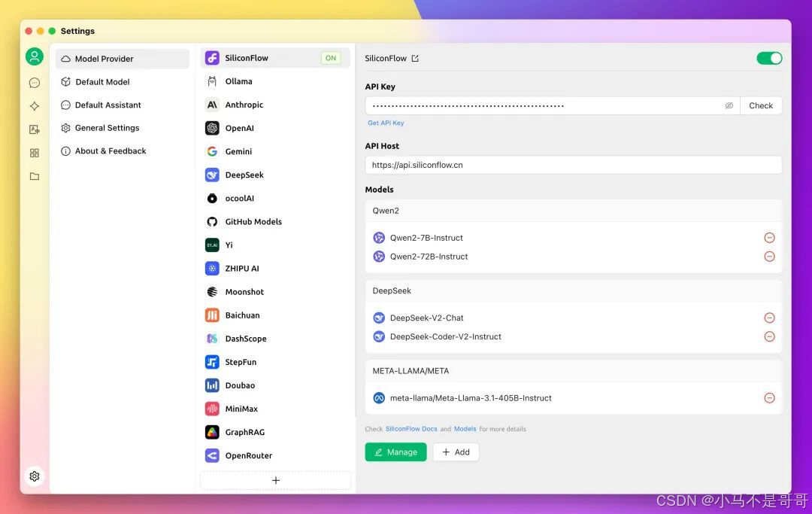Remove Qwen2-72B-Instruct model
Screen dimensions: 812x514
tap(770, 257)
